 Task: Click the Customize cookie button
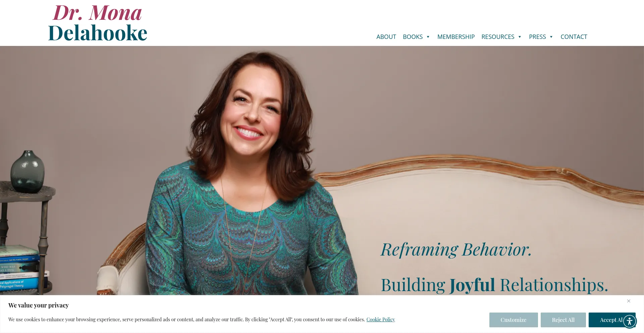(514, 320)
